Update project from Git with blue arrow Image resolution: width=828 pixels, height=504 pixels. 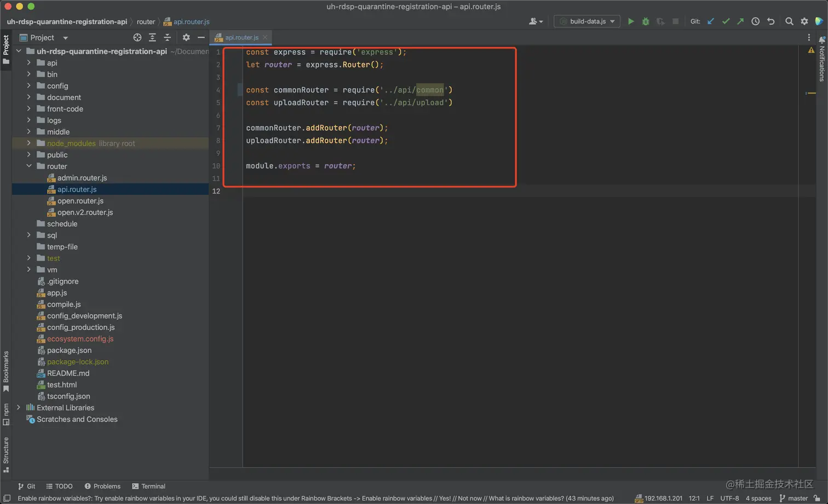point(711,21)
